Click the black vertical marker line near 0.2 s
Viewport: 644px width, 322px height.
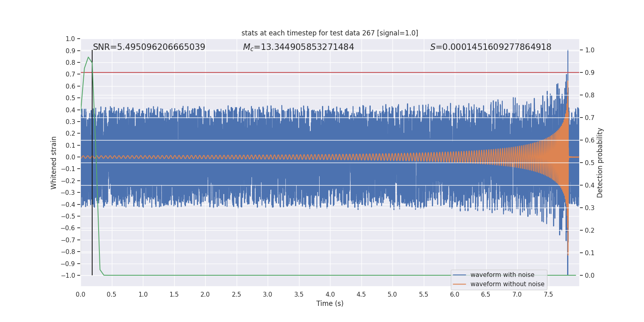click(92, 163)
